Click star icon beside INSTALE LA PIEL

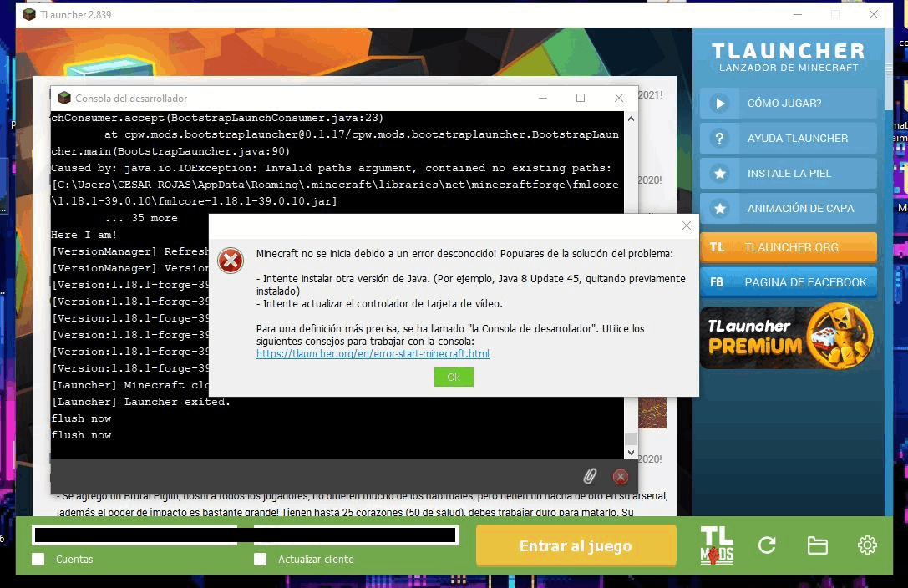pos(720,174)
